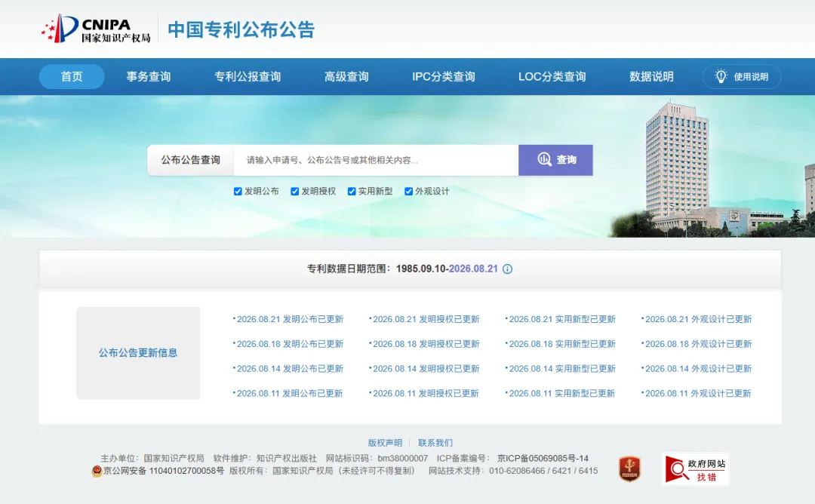Open the 事务查询 menu item

pyautogui.click(x=149, y=76)
